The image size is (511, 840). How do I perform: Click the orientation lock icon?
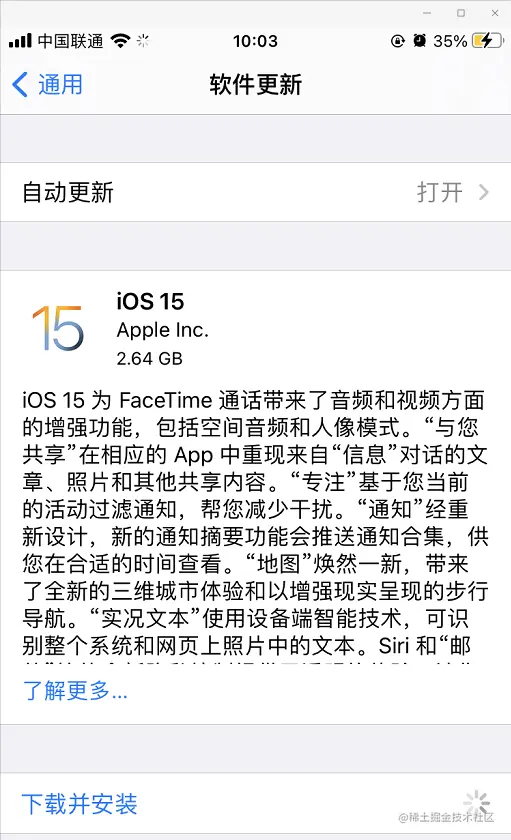(x=397, y=41)
